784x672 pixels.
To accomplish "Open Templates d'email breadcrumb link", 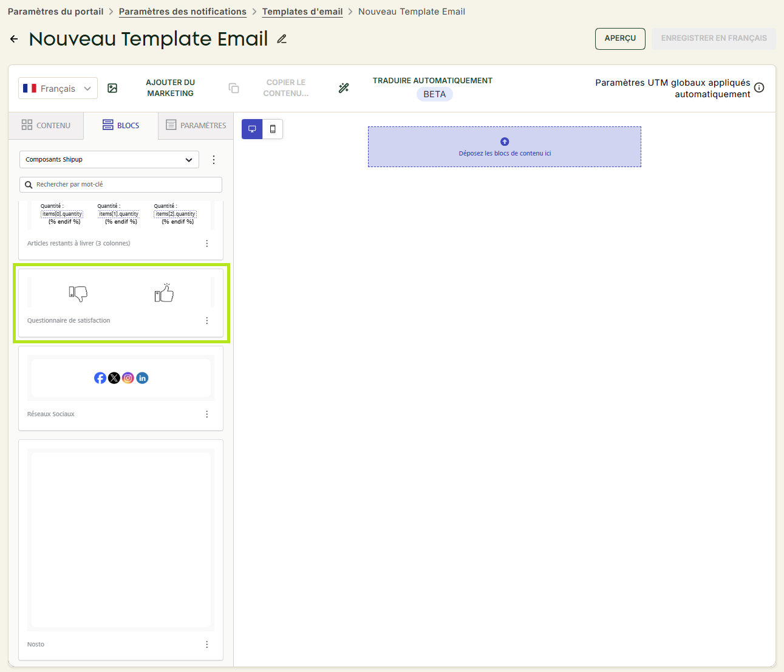I will (302, 12).
